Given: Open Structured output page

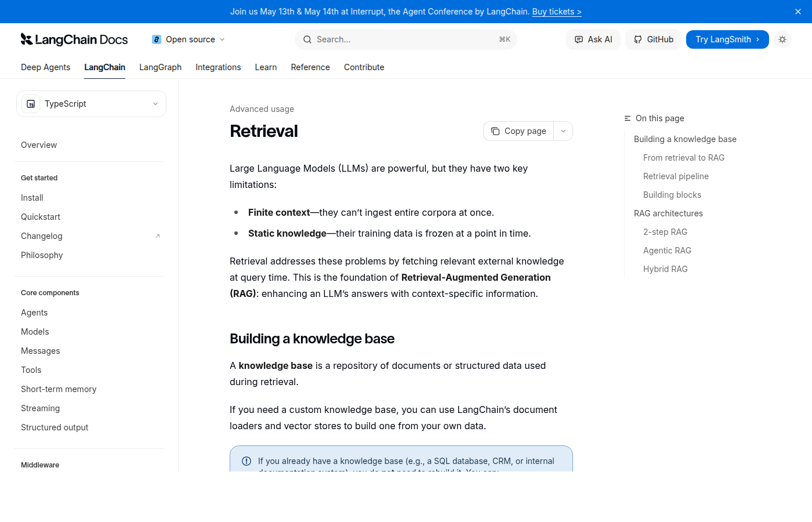Looking at the screenshot, I should coord(55,427).
